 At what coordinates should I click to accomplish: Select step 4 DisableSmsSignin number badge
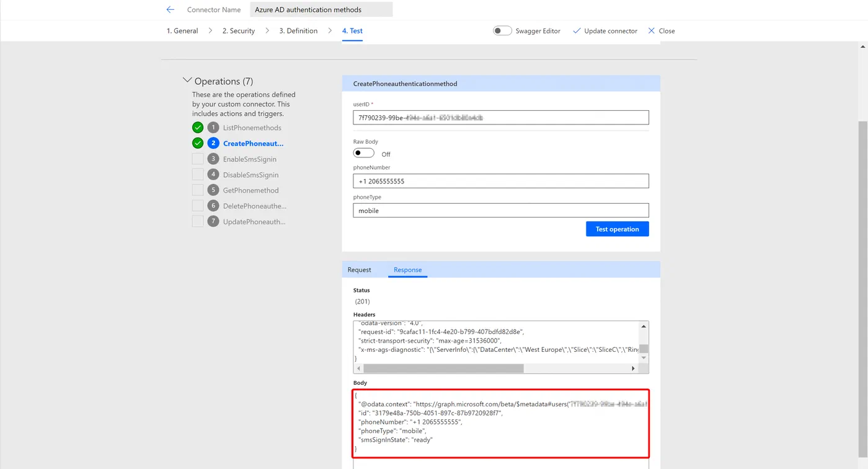click(x=213, y=175)
